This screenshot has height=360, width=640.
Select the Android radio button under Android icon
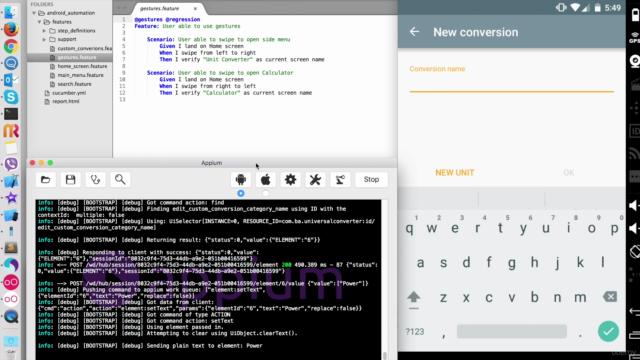[x=241, y=193]
